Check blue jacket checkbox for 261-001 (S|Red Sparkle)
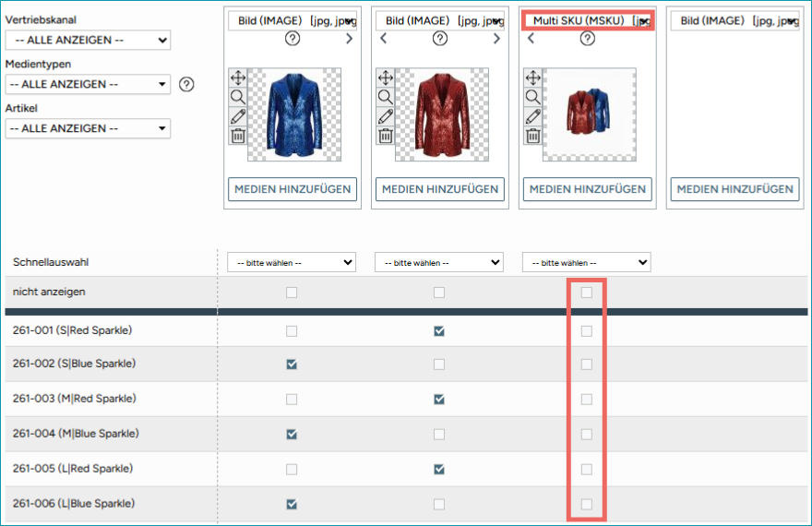This screenshot has height=526, width=812. coord(292,331)
